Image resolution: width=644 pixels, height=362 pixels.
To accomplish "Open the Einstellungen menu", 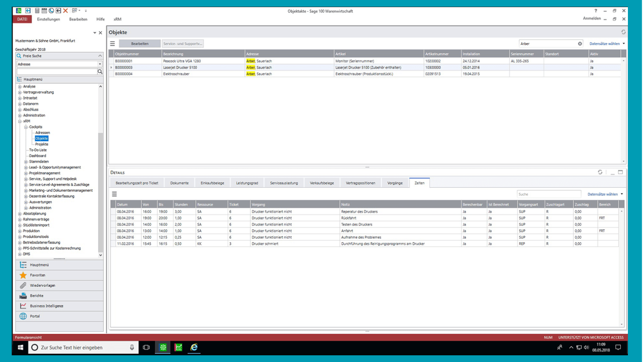I will [x=48, y=19].
